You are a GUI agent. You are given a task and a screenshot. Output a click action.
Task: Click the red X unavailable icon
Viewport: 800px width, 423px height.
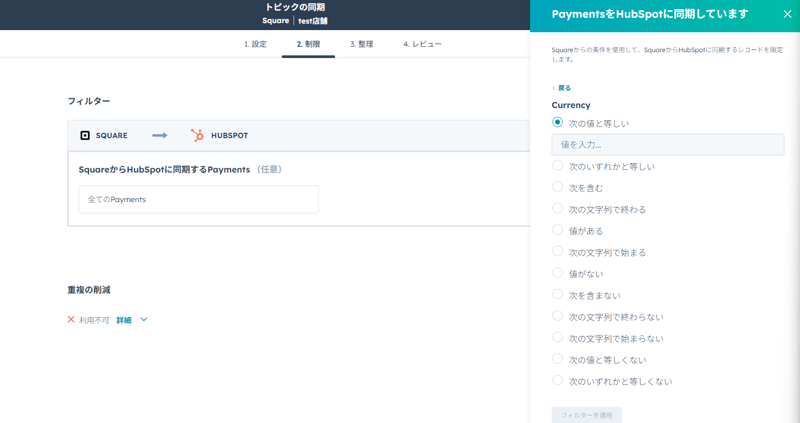click(x=71, y=320)
